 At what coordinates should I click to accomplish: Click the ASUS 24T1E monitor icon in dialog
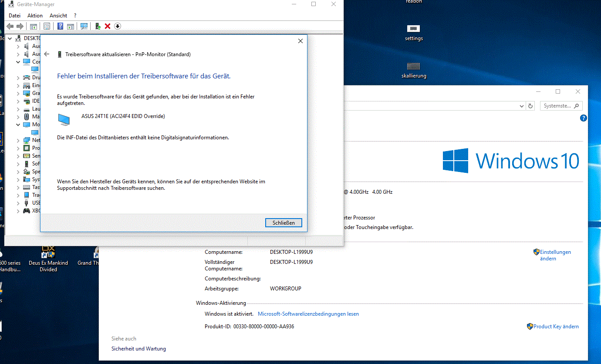pyautogui.click(x=64, y=120)
